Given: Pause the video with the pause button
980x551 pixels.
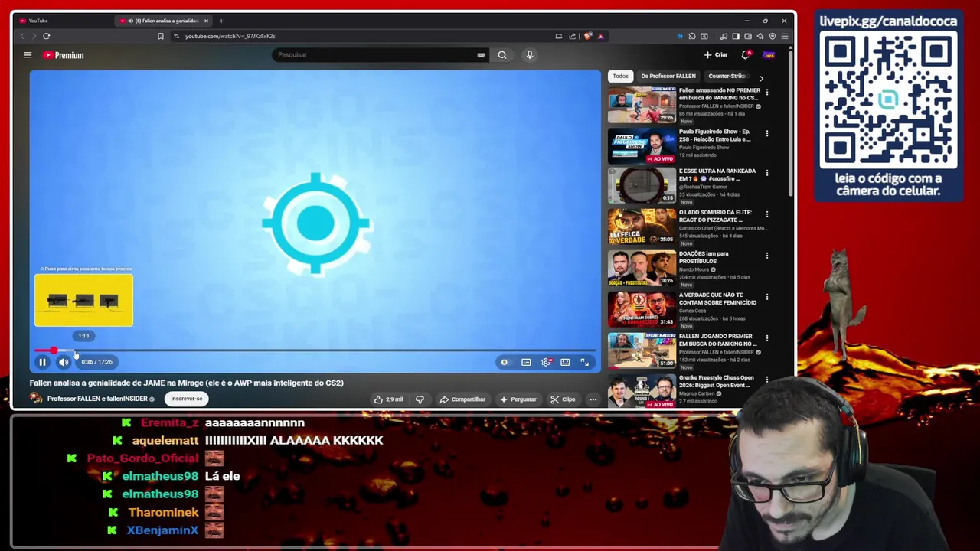Looking at the screenshot, I should 43,362.
